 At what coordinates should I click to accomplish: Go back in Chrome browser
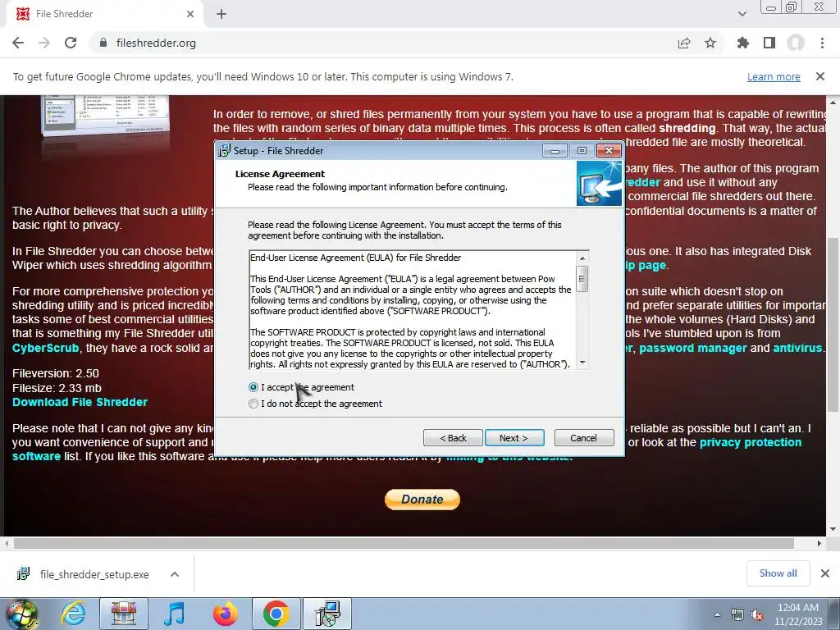[x=18, y=43]
